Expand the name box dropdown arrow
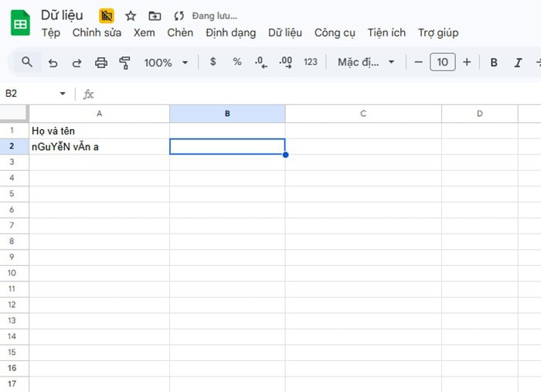 point(63,94)
